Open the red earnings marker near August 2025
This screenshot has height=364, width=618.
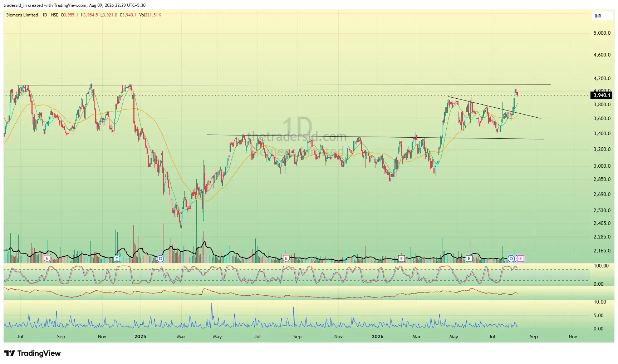point(286,258)
